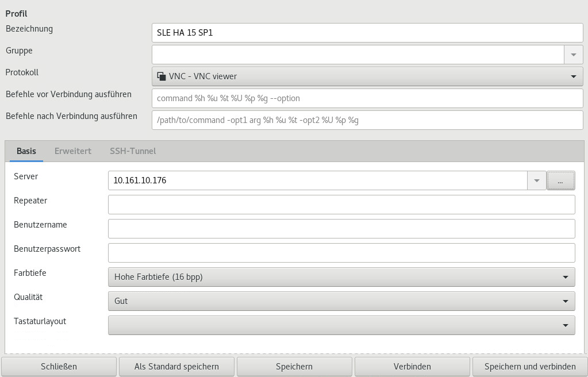Click the Schließen button
The width and height of the screenshot is (588, 377).
point(59,367)
